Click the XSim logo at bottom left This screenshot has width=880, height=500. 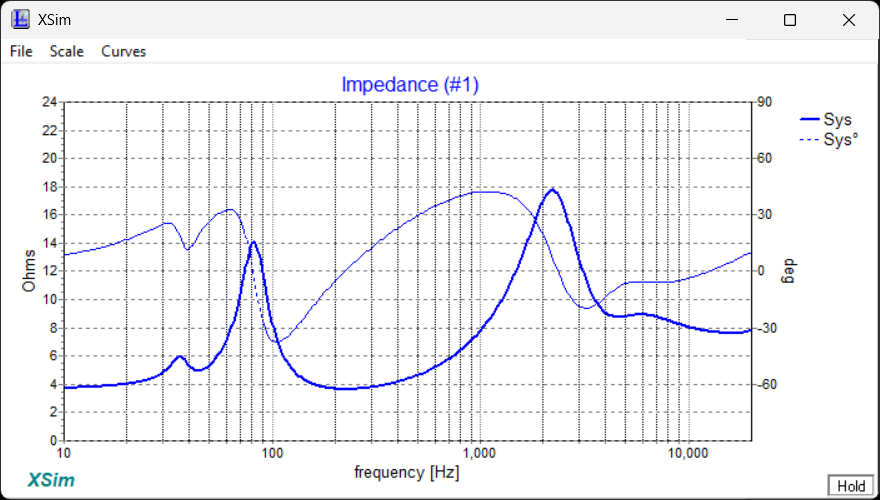point(48,479)
